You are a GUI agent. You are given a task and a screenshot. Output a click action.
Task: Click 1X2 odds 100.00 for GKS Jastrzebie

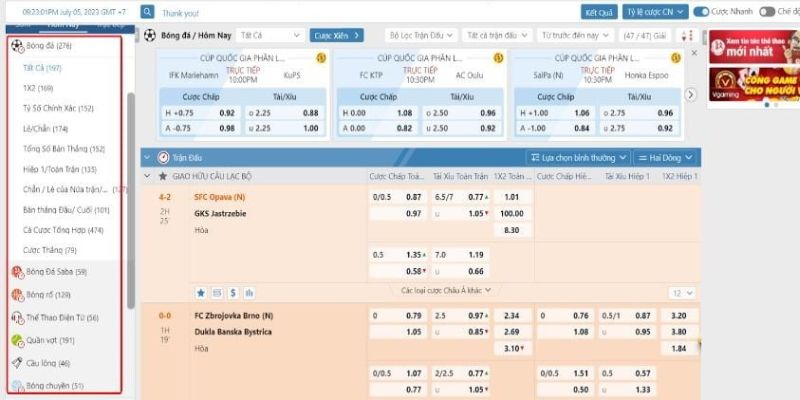[512, 214]
